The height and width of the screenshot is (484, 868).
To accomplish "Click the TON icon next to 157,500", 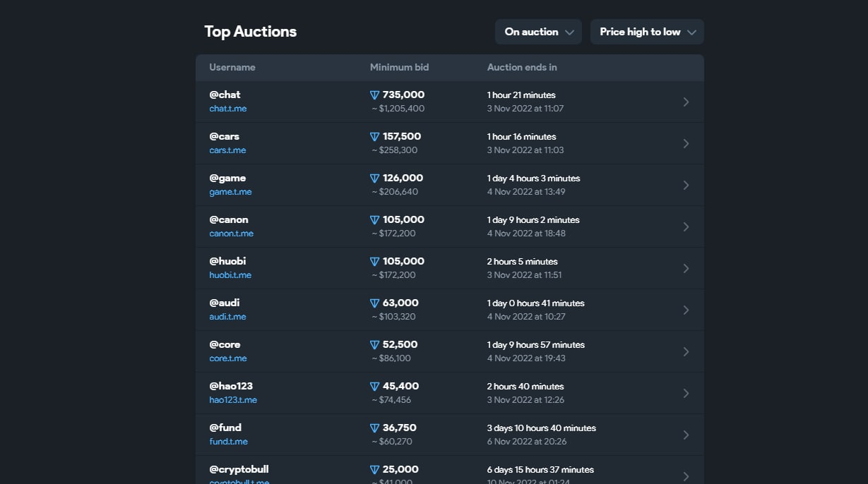I will 375,137.
